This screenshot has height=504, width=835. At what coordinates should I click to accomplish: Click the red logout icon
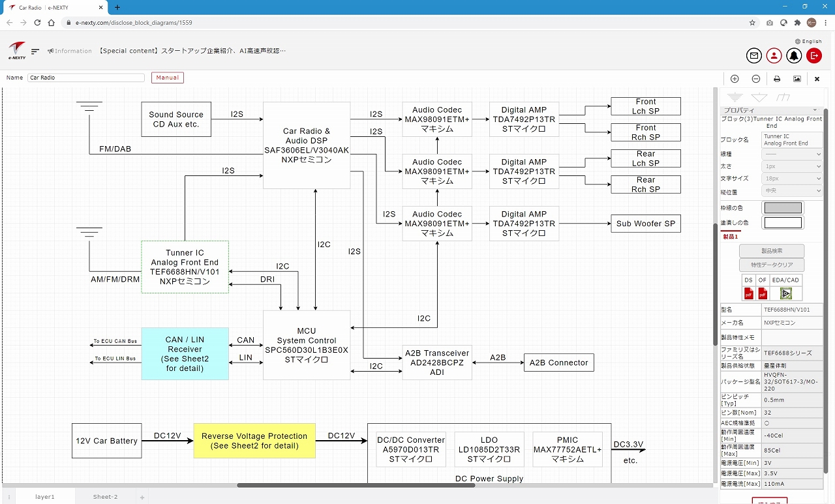814,55
